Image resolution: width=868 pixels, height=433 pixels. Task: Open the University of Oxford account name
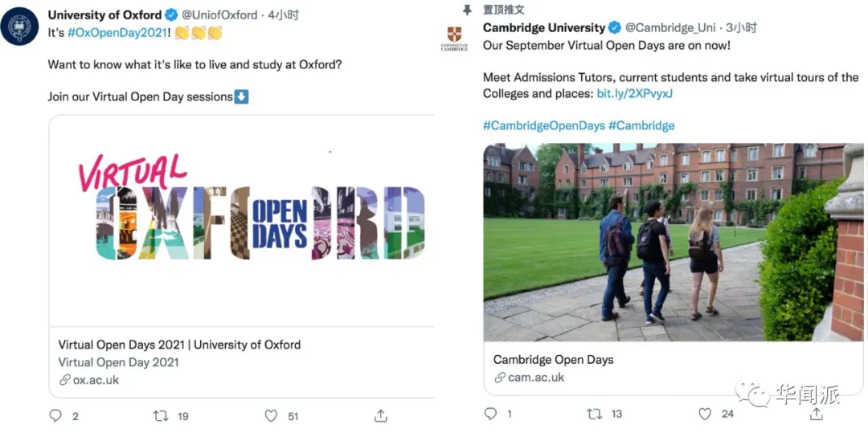[104, 14]
